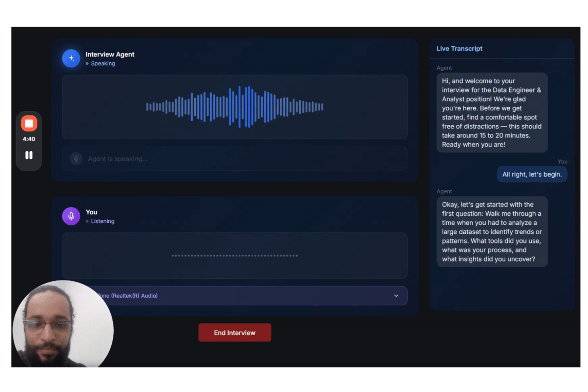Click the Agent is speaking input field
Viewport: 588px width, 392px height.
pos(235,159)
